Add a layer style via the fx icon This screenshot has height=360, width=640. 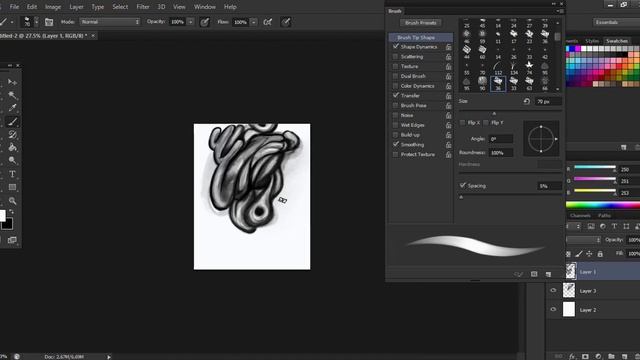click(x=572, y=356)
